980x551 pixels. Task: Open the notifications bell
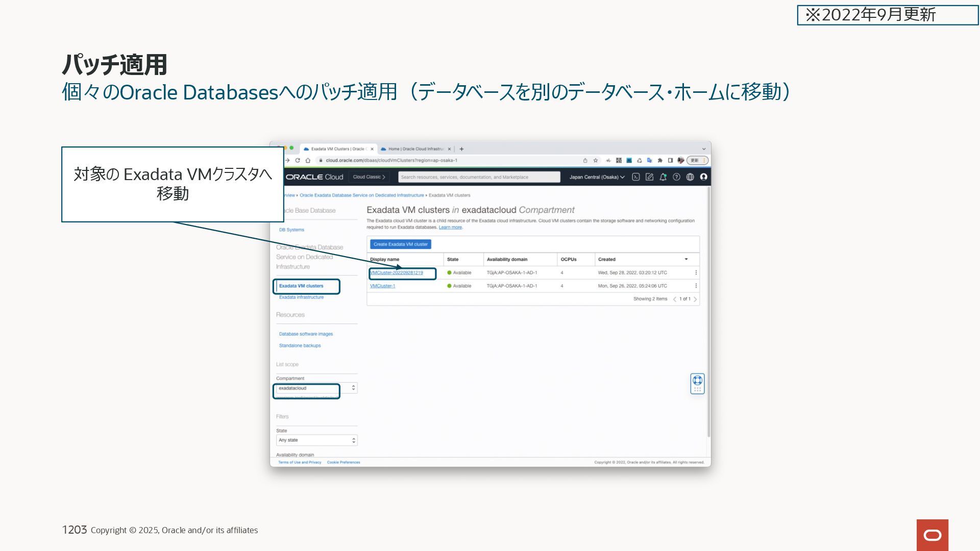click(x=663, y=177)
